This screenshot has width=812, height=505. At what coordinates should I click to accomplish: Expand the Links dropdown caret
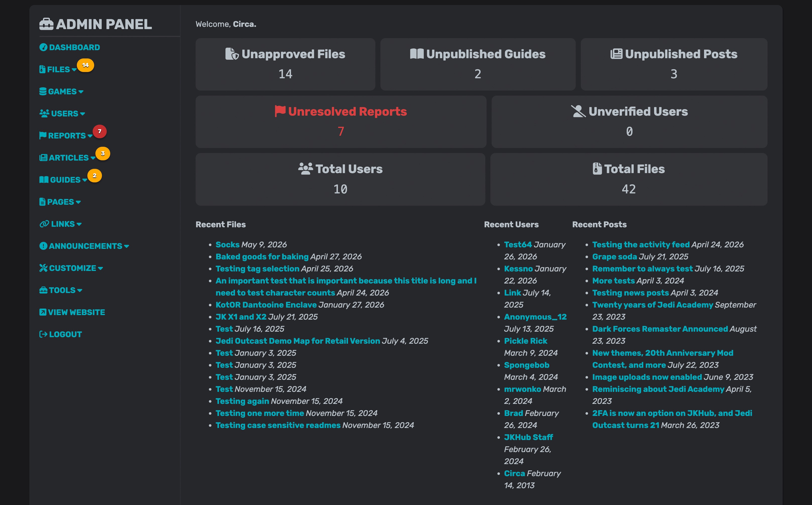point(79,224)
